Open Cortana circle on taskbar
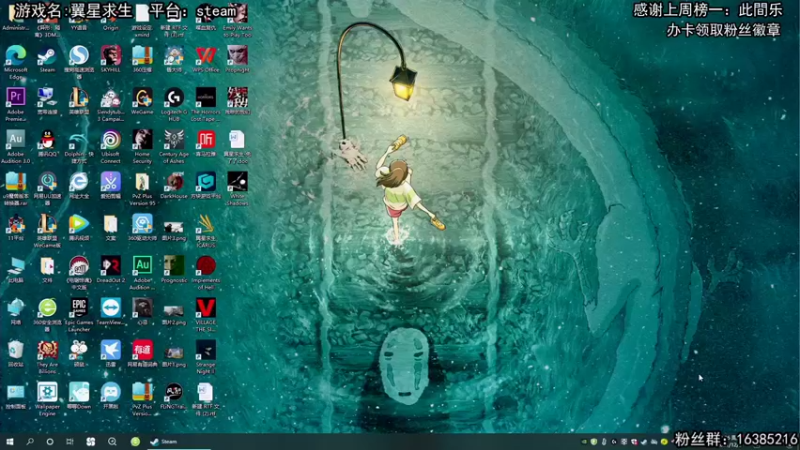This screenshot has height=450, width=800. pyautogui.click(x=50, y=442)
